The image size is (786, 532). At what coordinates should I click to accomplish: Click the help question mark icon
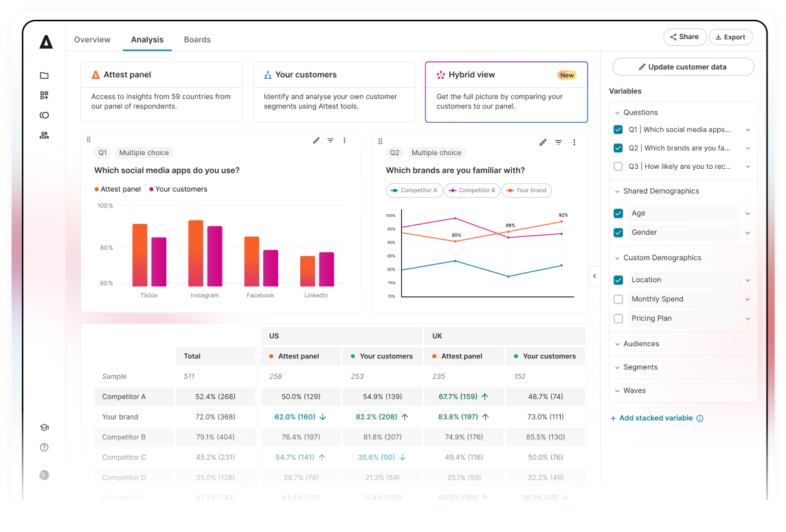pyautogui.click(x=44, y=447)
